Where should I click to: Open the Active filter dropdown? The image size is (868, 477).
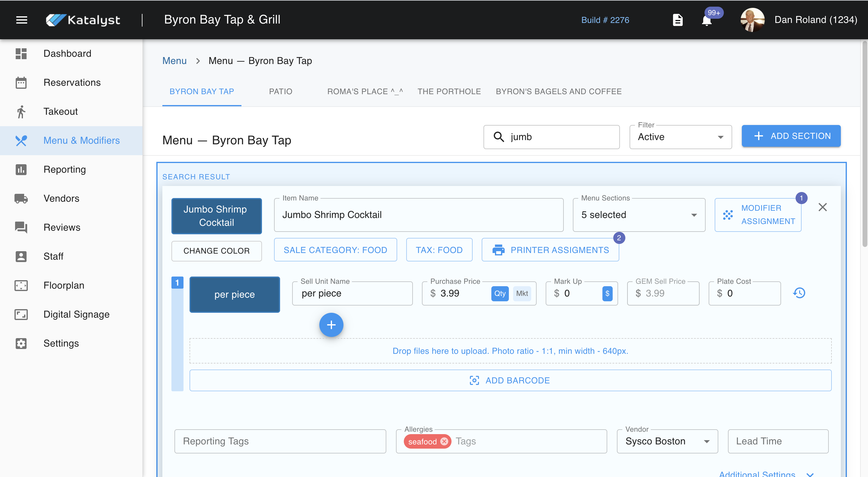click(x=680, y=137)
